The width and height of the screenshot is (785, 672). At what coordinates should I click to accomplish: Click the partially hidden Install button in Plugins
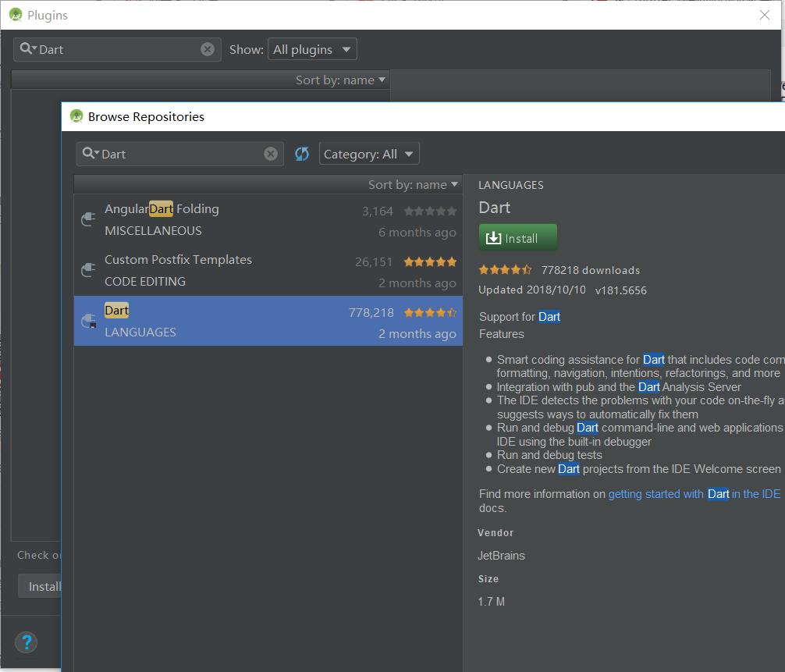coord(40,586)
